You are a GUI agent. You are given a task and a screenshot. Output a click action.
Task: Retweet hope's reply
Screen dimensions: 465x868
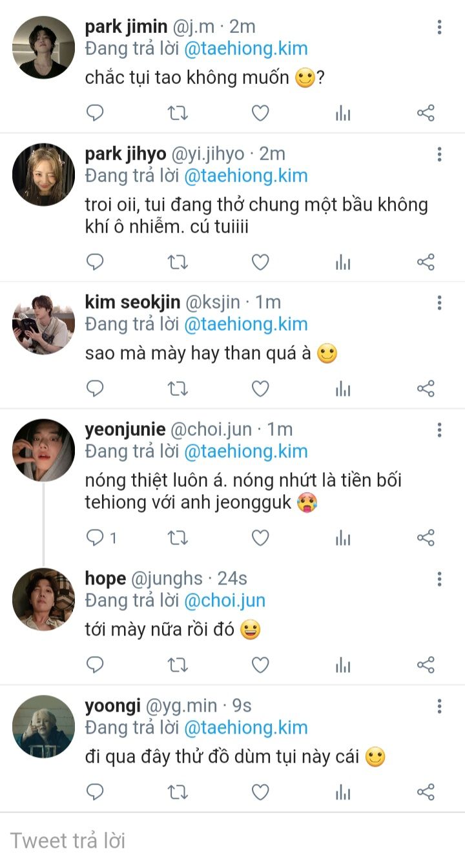pyautogui.click(x=178, y=665)
